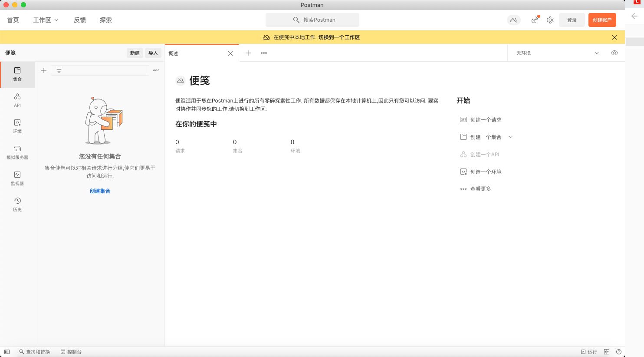
Task: Expand the 创建一个集合 options chevron
Action: tap(511, 136)
